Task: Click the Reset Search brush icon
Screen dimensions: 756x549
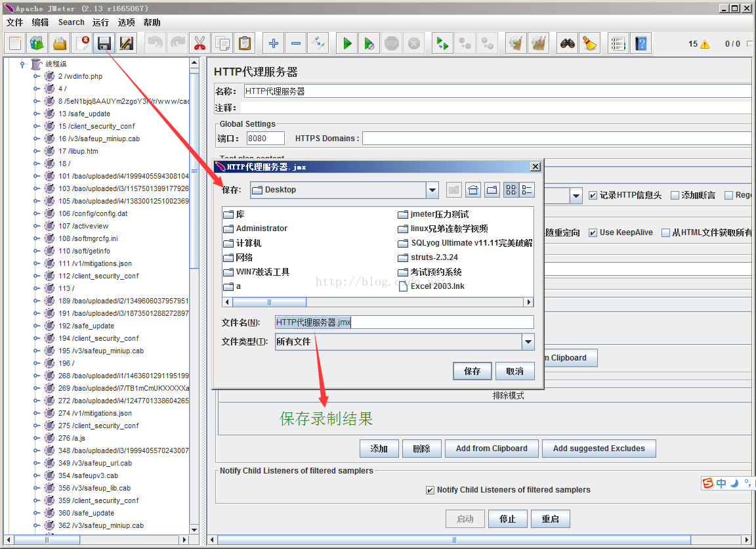Action: pyautogui.click(x=589, y=43)
